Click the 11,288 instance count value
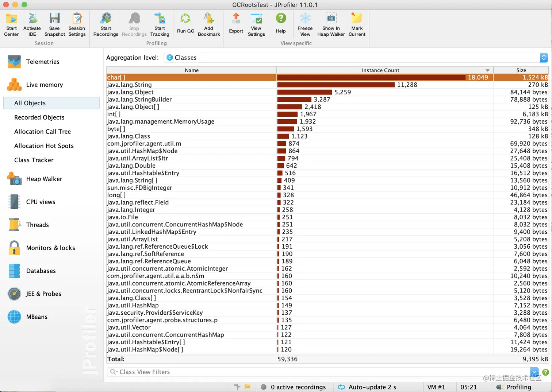The image size is (552, 392). (407, 85)
